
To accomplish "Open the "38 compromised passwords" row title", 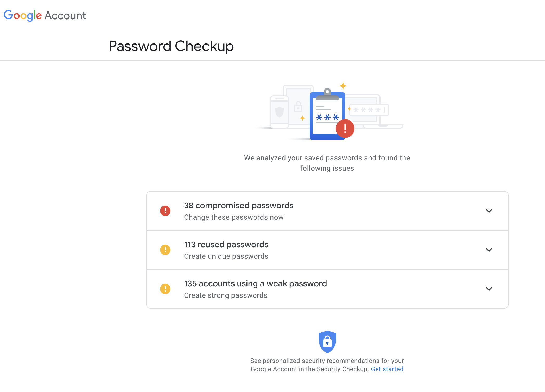I will (239, 206).
